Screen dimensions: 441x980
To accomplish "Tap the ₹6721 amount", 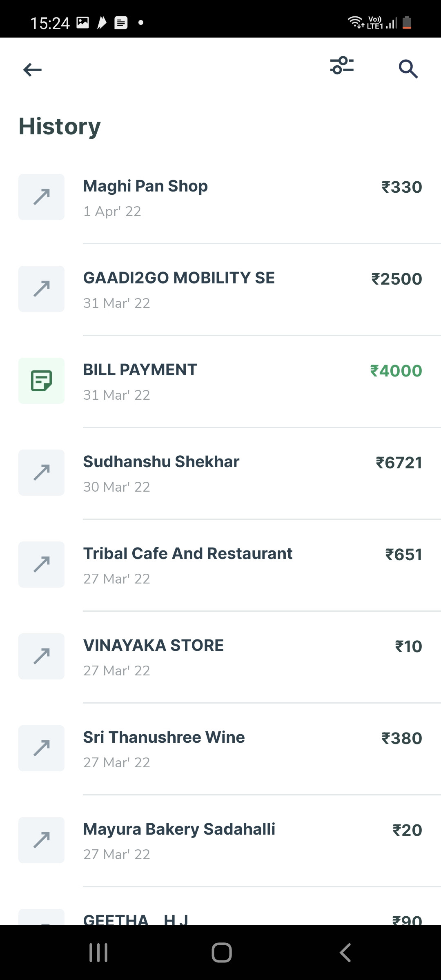I will pos(399,463).
